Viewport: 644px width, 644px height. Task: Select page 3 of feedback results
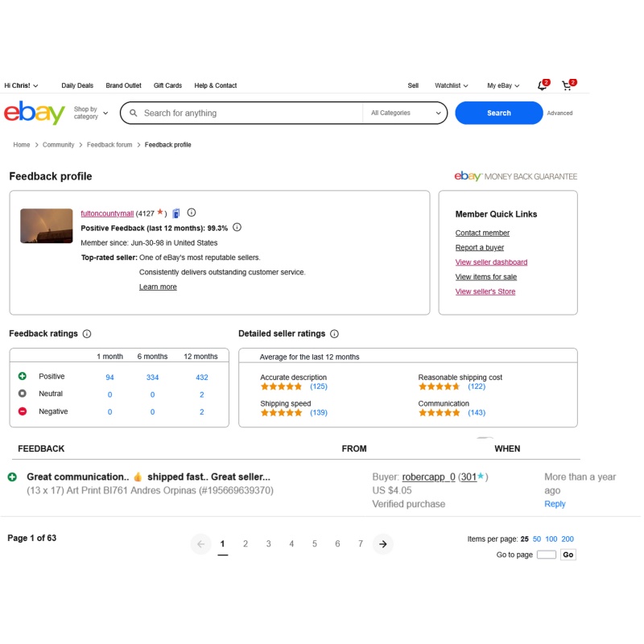click(x=268, y=544)
